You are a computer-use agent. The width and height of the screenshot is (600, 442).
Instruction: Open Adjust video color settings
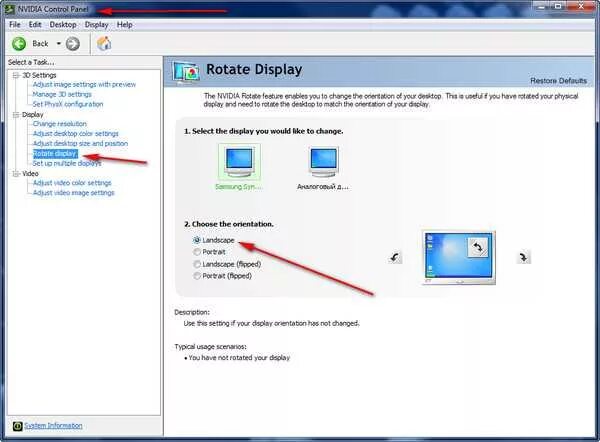click(x=72, y=183)
